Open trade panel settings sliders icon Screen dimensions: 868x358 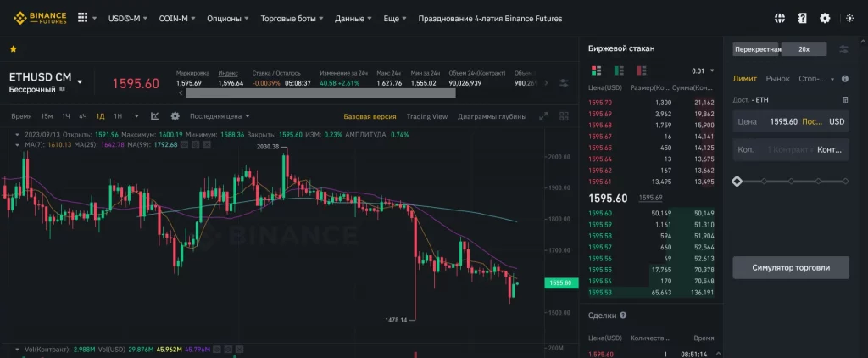point(843,49)
